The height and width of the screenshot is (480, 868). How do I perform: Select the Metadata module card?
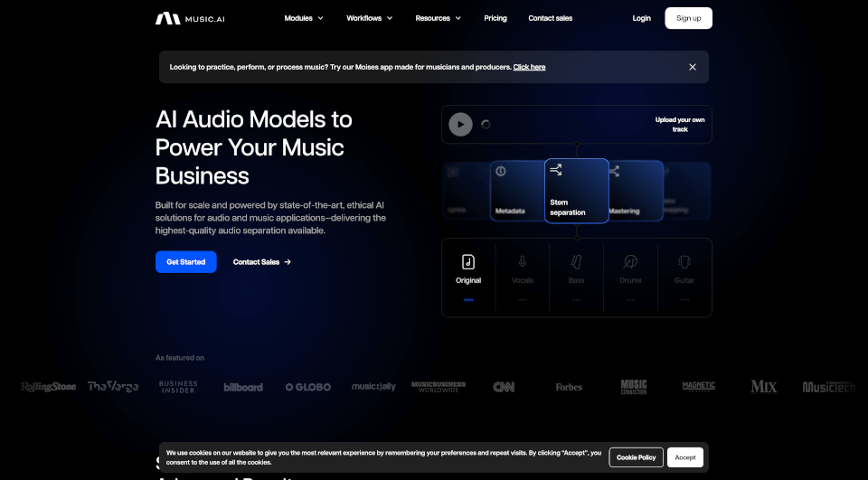tap(517, 191)
